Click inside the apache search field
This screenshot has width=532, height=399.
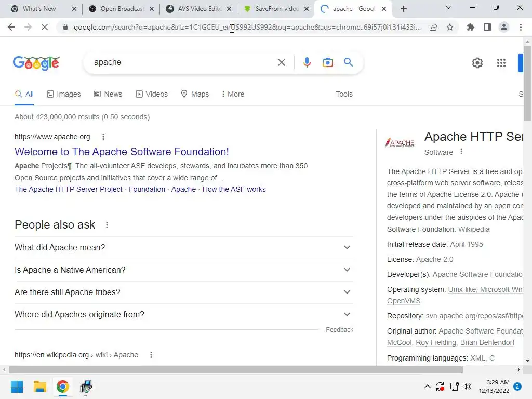(x=183, y=62)
